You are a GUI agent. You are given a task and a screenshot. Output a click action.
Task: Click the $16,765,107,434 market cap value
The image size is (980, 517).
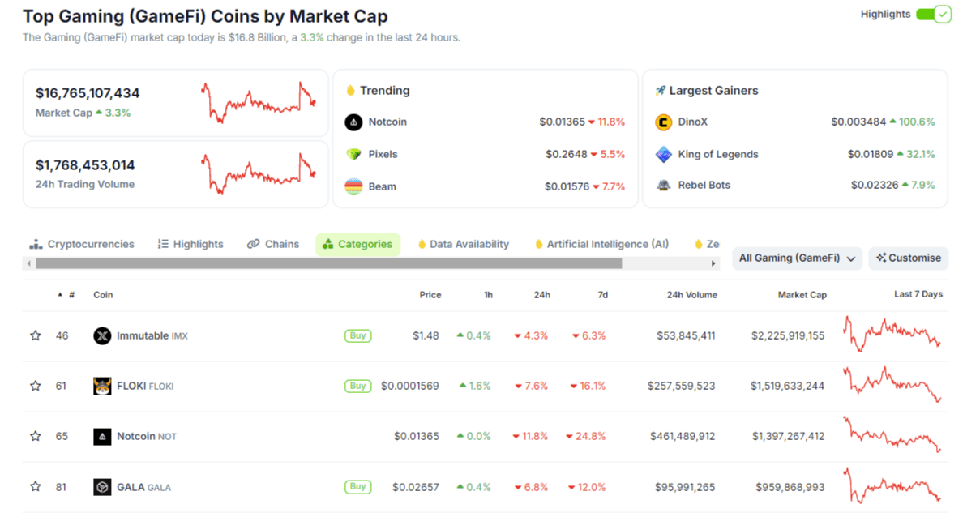[88, 93]
